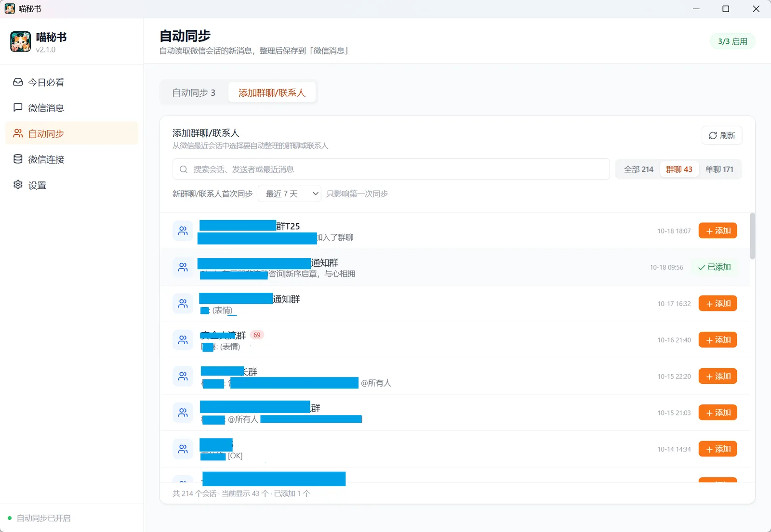This screenshot has height=532, width=771.
Task: Switch to the 自动同步 3 tab
Action: coord(194,92)
